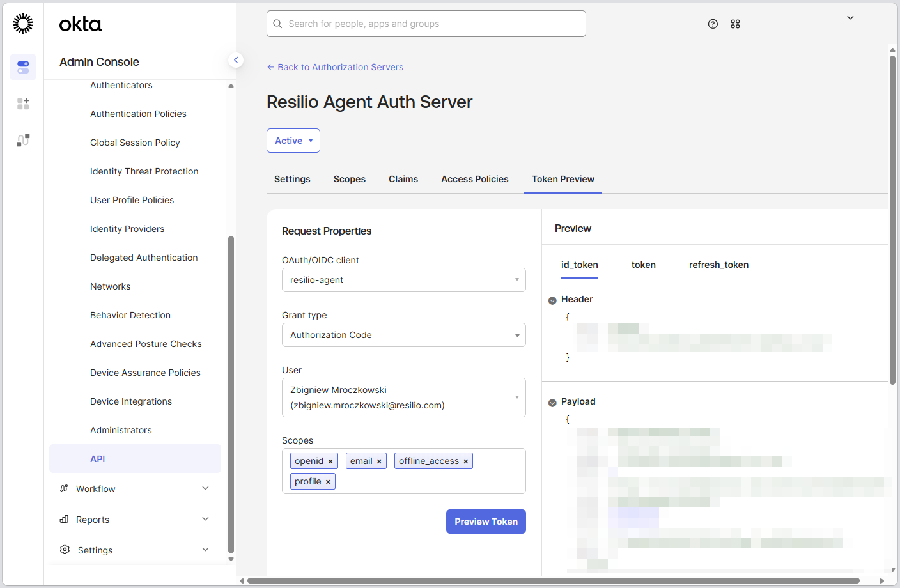The width and height of the screenshot is (900, 588).
Task: Collapse the Payload section toggle icon
Action: coord(552,403)
